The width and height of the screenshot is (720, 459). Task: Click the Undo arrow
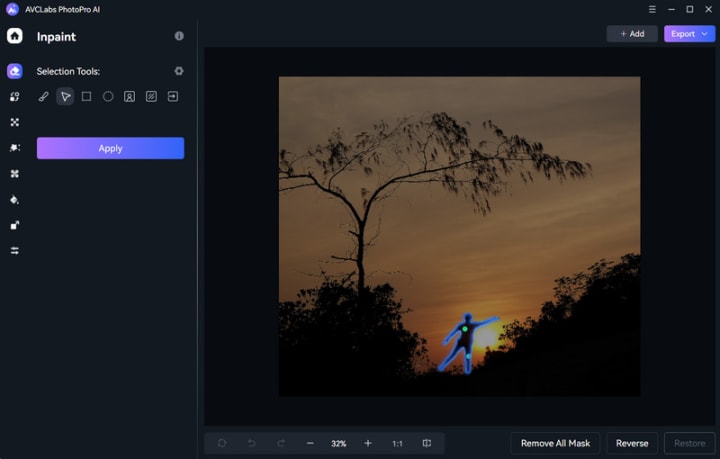pyautogui.click(x=252, y=443)
